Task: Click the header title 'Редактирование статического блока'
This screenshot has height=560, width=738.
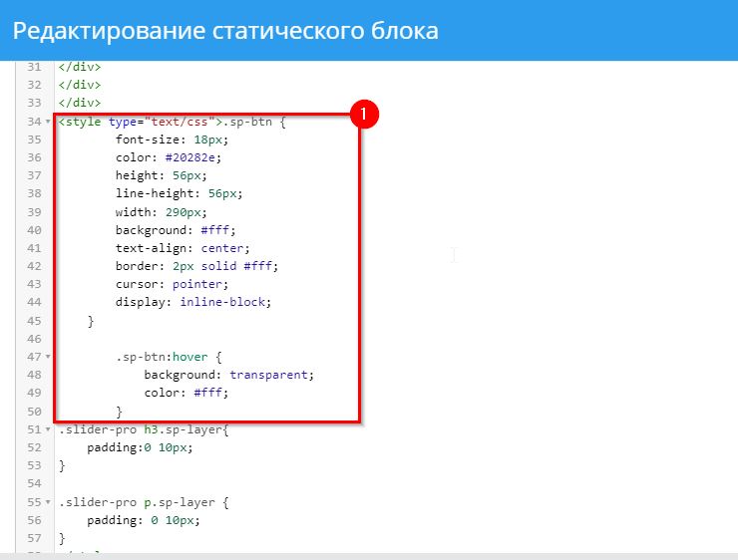Action: click(x=225, y=30)
